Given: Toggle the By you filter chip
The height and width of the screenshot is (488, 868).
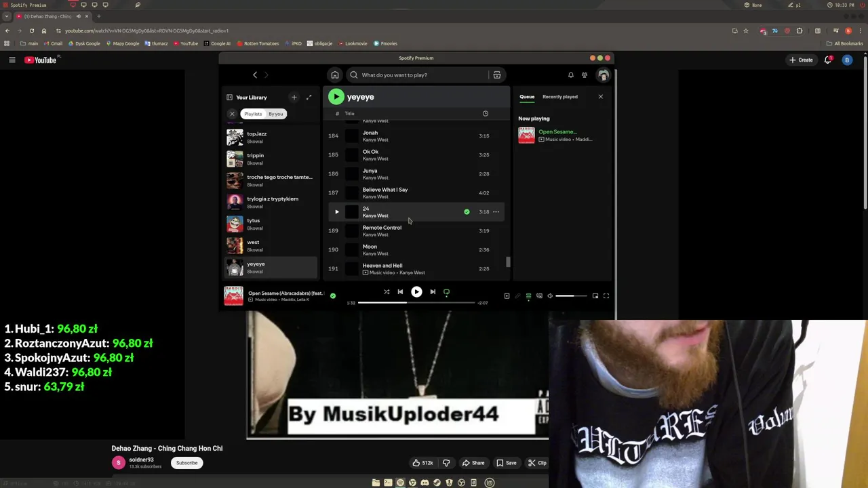Looking at the screenshot, I should pyautogui.click(x=275, y=114).
